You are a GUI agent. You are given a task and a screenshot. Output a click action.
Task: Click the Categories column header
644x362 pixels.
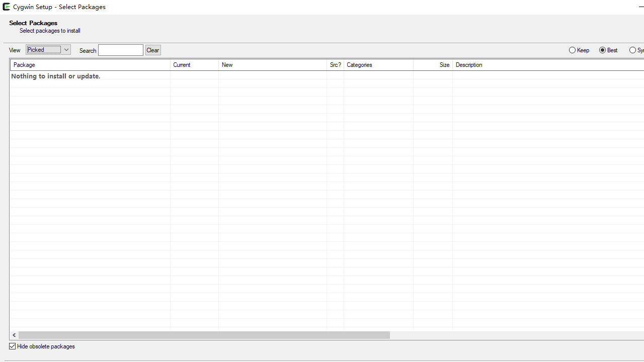point(378,65)
